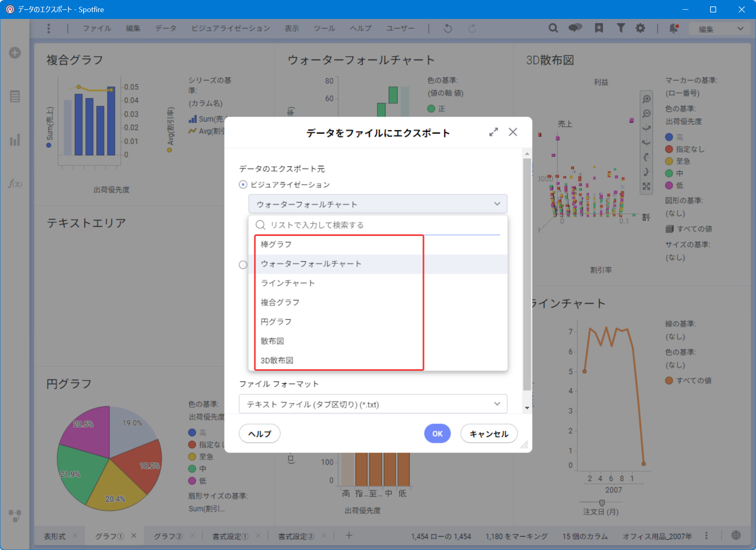Add a new page with plus icon
Image resolution: width=756 pixels, height=550 pixels.
tap(349, 535)
